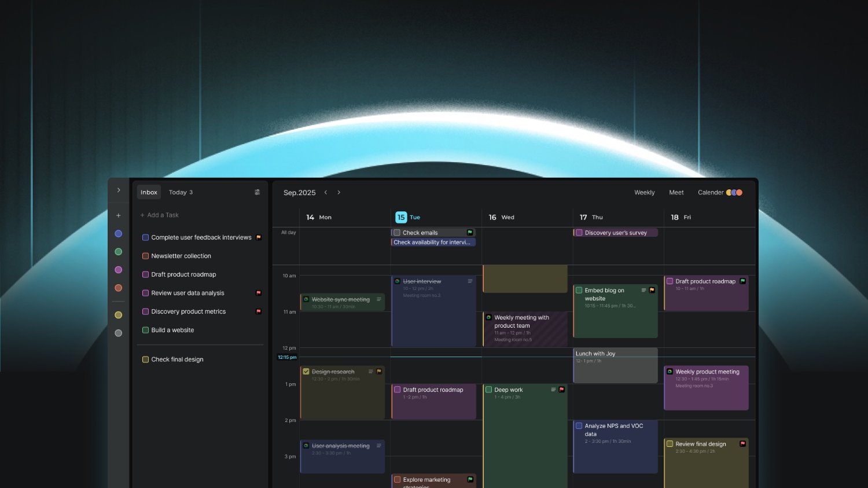Screen dimensions: 868x488
Task: Click the orange flag on Complete user feedback interviews
Action: coord(259,237)
